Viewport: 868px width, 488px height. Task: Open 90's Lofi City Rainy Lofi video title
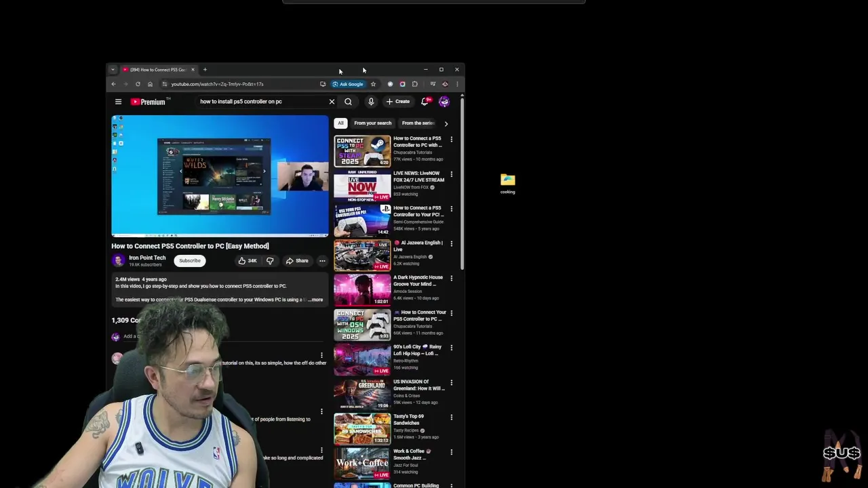point(416,350)
